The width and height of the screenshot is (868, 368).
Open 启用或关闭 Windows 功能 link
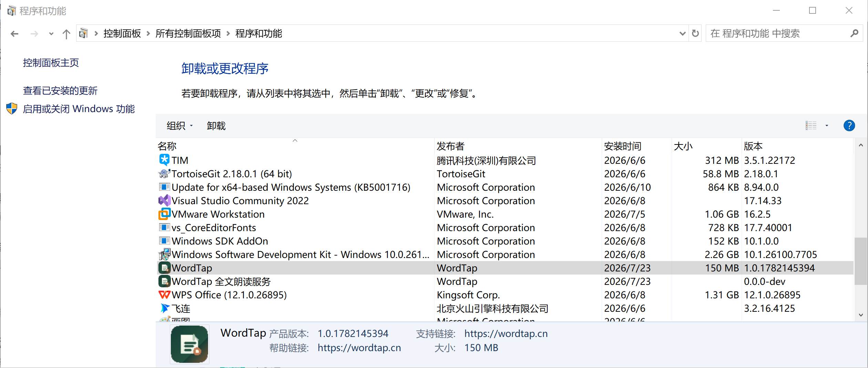click(79, 109)
